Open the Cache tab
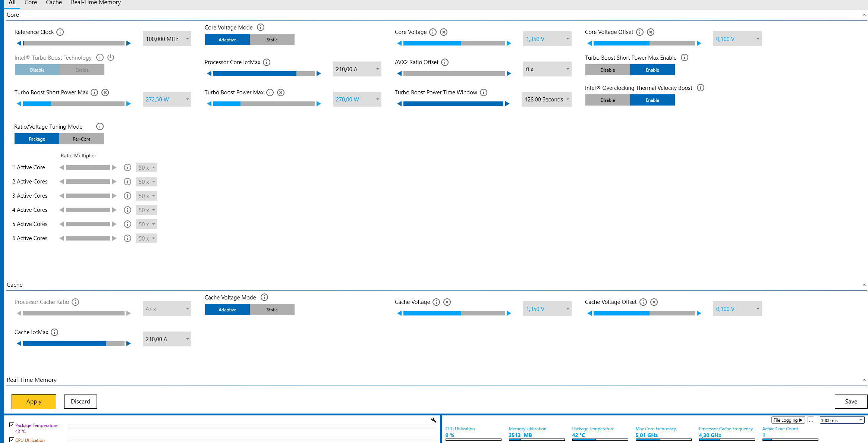 [54, 3]
